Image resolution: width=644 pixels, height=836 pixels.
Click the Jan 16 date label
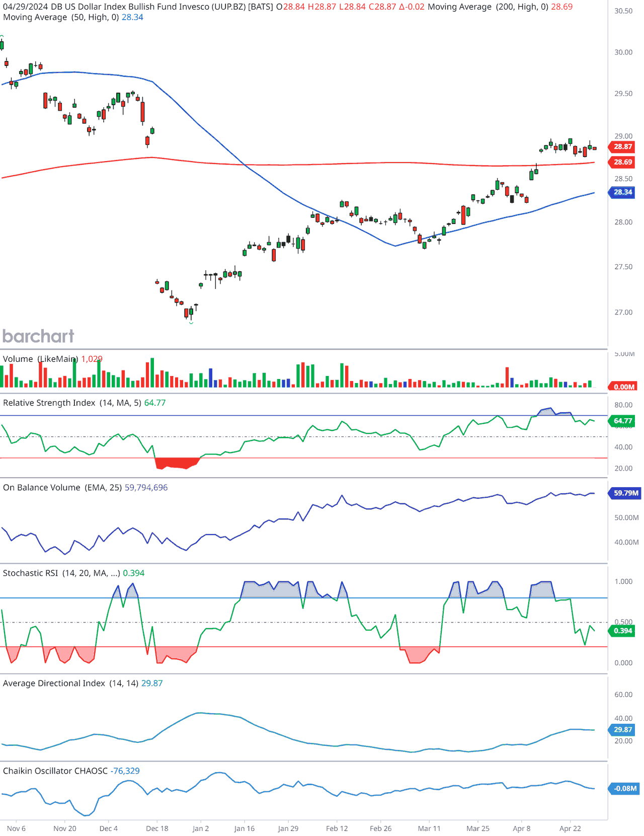pos(245,828)
